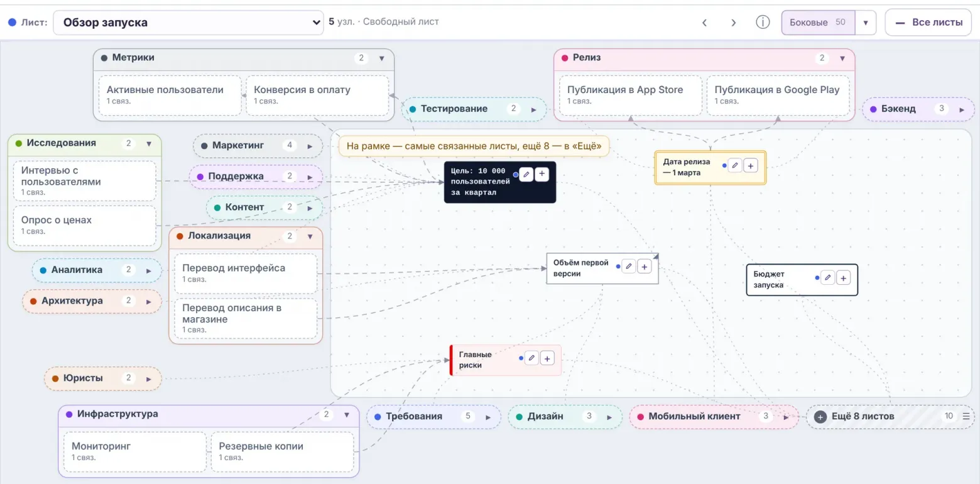Image resolution: width=980 pixels, height=484 pixels.
Task: Select the "Поддержка" sheet pill
Action: point(256,177)
